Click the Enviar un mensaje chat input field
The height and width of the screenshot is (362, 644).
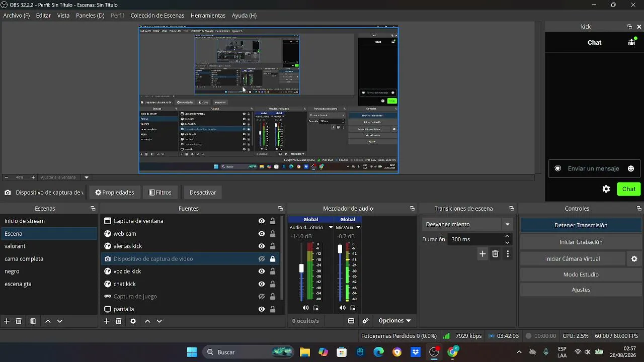594,168
